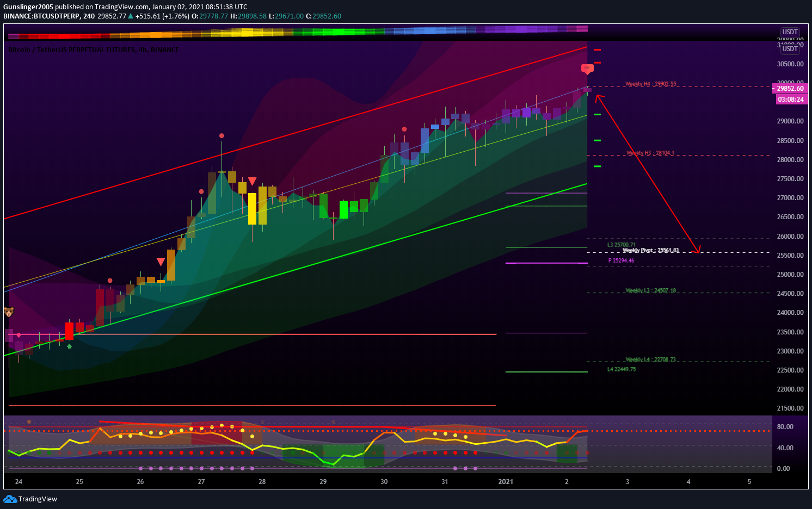This screenshot has height=509, width=812.
Task: Click the 24000.00 price scale label
Action: 790,313
